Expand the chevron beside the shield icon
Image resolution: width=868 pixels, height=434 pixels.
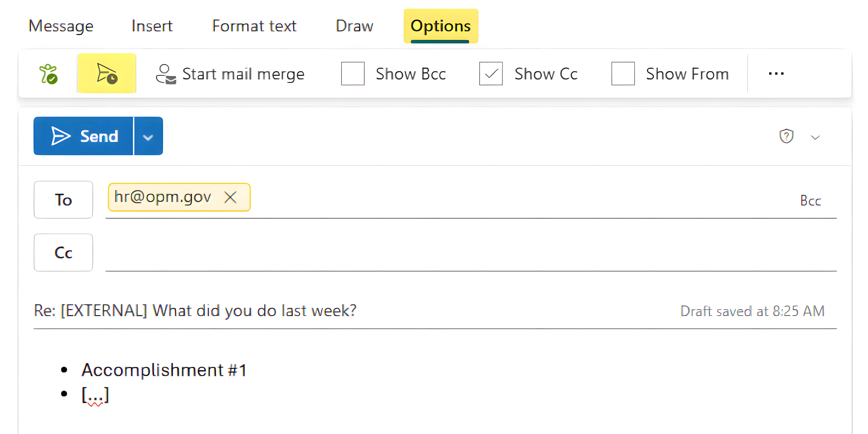pos(815,137)
